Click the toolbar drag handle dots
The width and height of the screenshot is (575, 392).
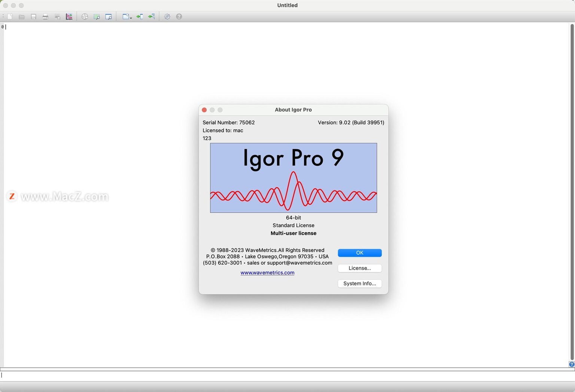point(3,17)
